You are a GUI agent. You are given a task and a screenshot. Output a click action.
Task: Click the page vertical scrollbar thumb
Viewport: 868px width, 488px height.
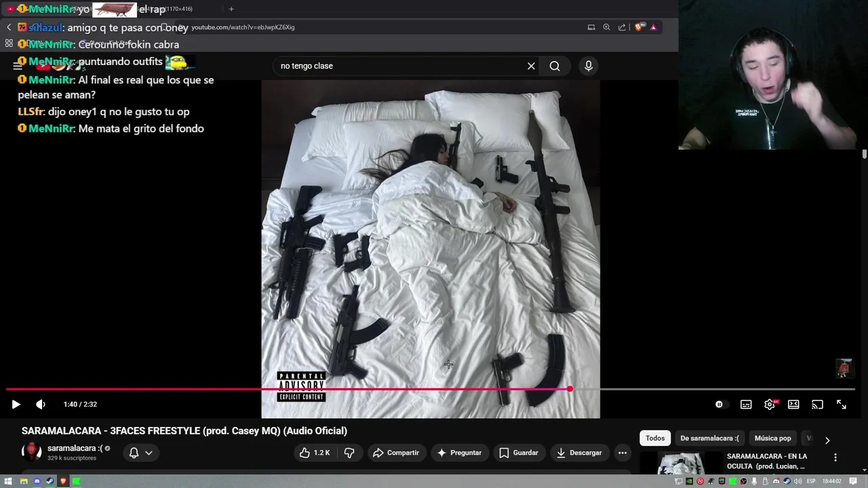point(865,155)
